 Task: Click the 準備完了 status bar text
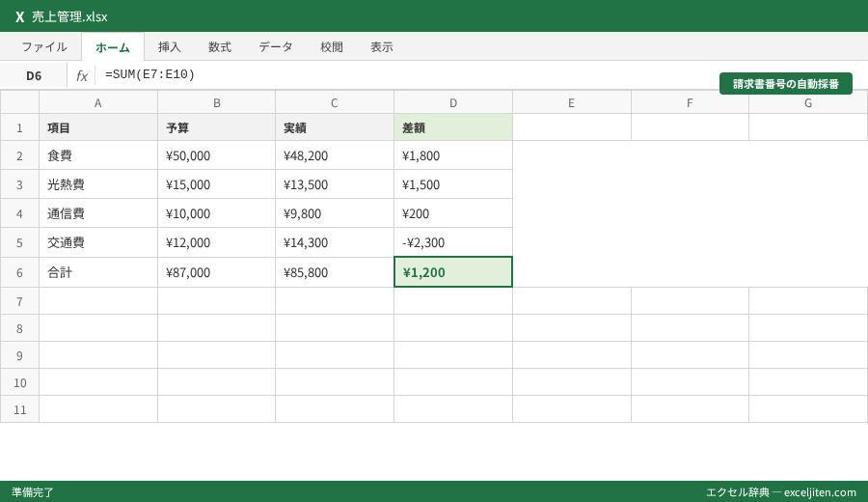coord(33,492)
